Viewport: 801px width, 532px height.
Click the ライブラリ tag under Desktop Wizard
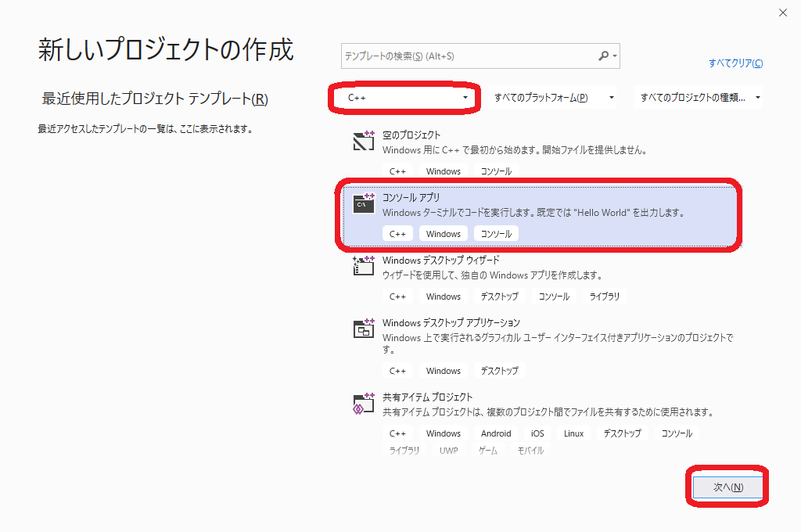[x=604, y=297]
